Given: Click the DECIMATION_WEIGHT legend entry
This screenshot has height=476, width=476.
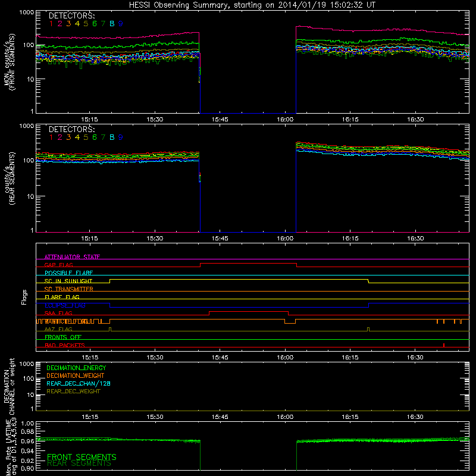Looking at the screenshot, I should coord(76,375).
